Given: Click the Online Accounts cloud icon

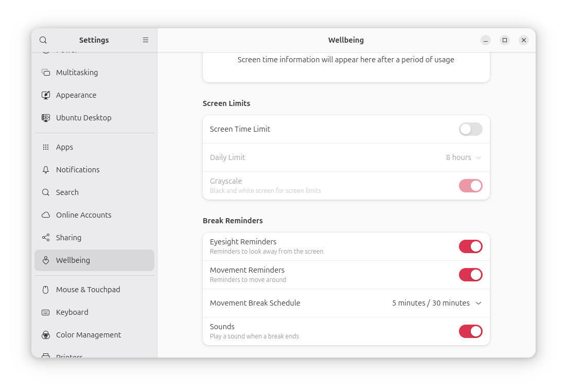Looking at the screenshot, I should pyautogui.click(x=46, y=215).
